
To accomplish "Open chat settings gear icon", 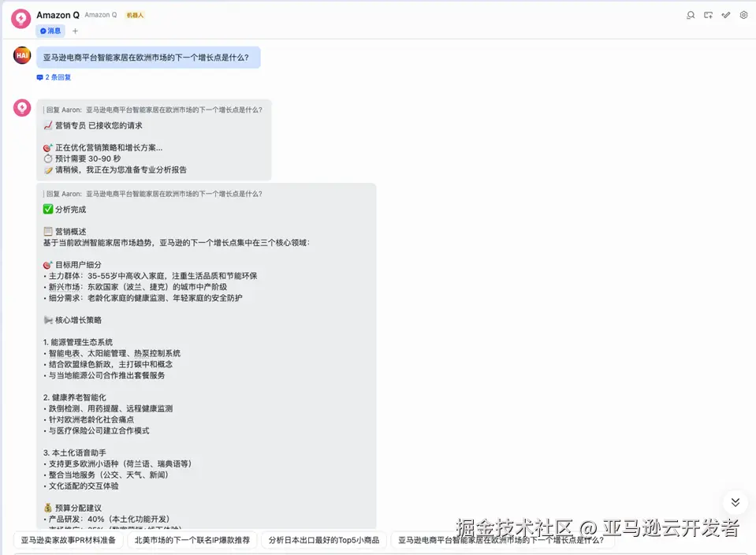I will pyautogui.click(x=743, y=16).
